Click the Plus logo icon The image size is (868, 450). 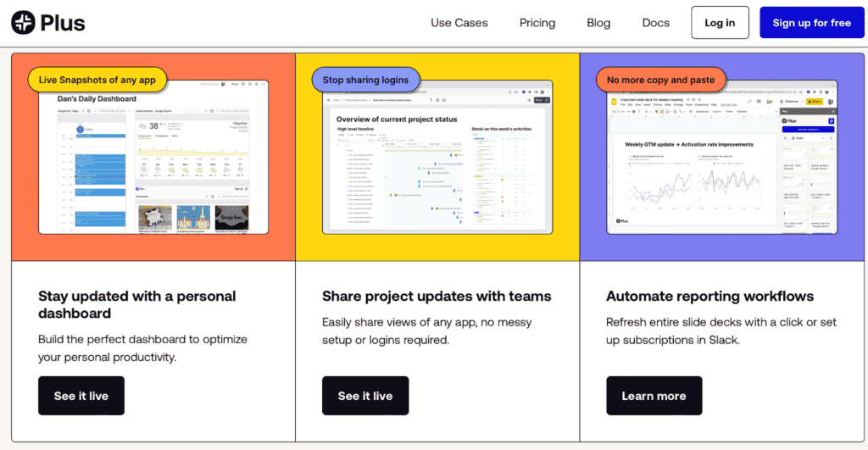tap(23, 23)
